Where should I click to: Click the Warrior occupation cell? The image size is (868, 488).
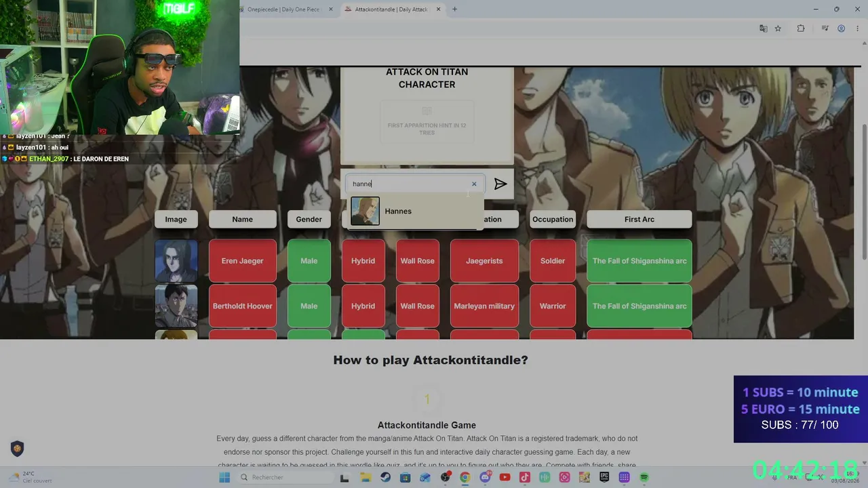click(553, 306)
